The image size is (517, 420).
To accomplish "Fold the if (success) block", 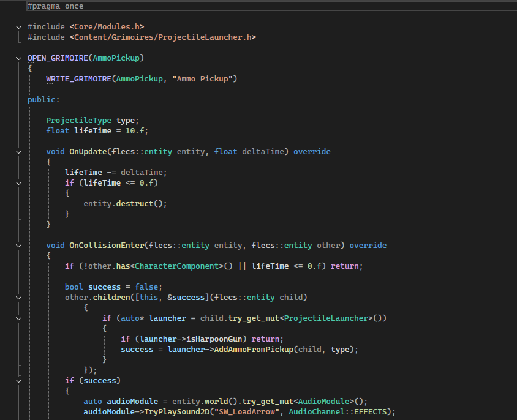I will pyautogui.click(x=19, y=380).
